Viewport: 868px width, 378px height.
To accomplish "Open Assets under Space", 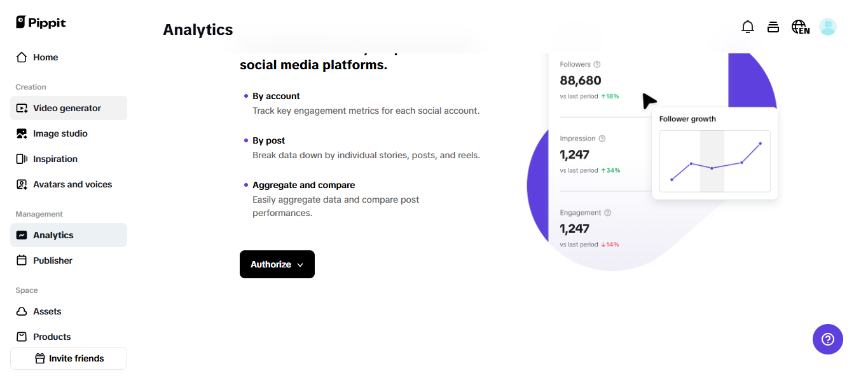I will point(47,311).
